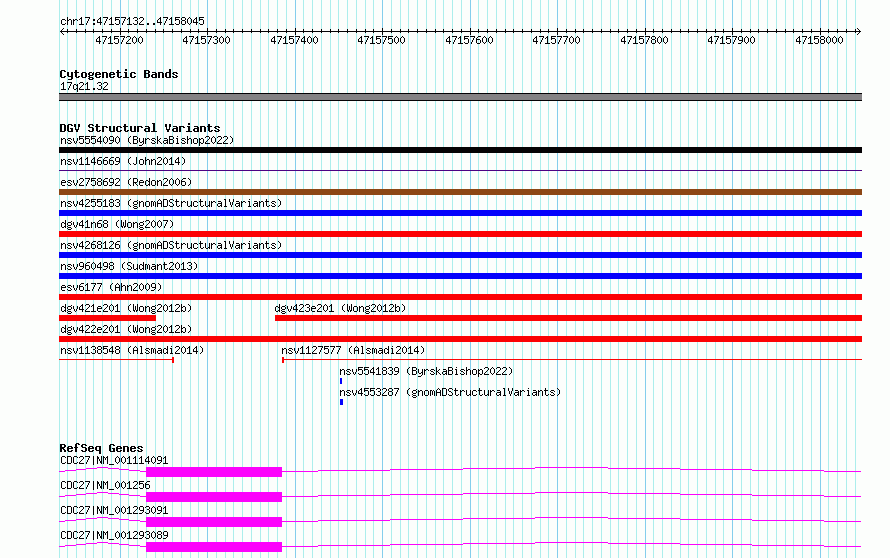
Task: Click ruler position 47157900
Action: pyautogui.click(x=731, y=40)
